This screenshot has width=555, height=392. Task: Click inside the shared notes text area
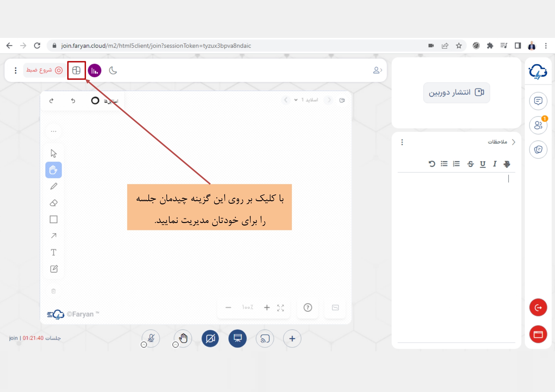pos(456,253)
